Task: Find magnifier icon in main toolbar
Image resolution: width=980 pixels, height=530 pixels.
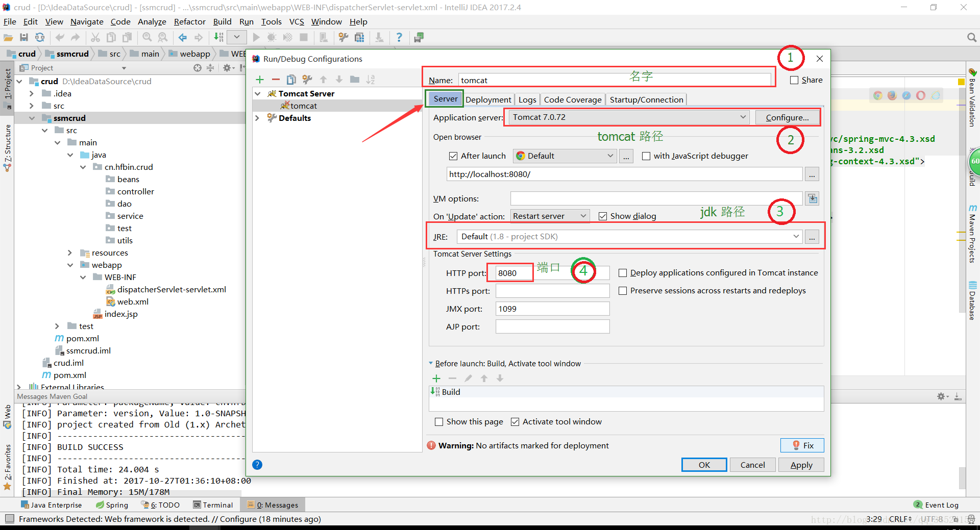Action: pyautogui.click(x=147, y=37)
